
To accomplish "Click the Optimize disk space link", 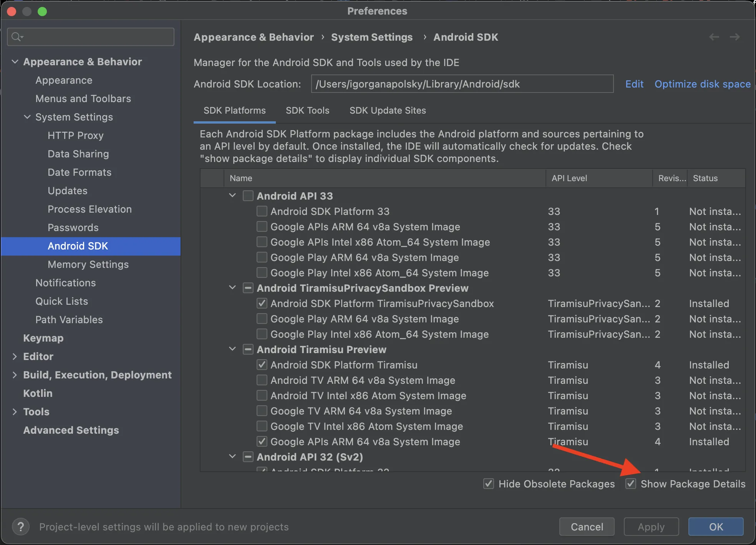I will point(702,84).
